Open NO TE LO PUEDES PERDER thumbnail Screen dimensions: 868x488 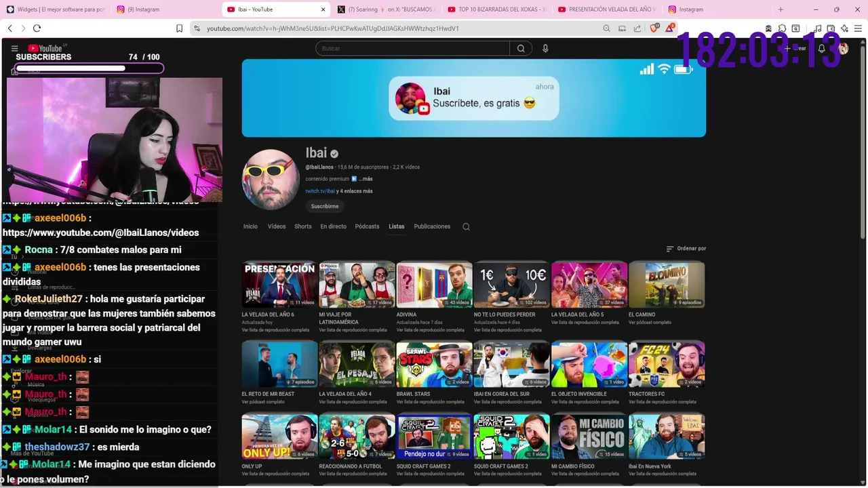pos(511,285)
